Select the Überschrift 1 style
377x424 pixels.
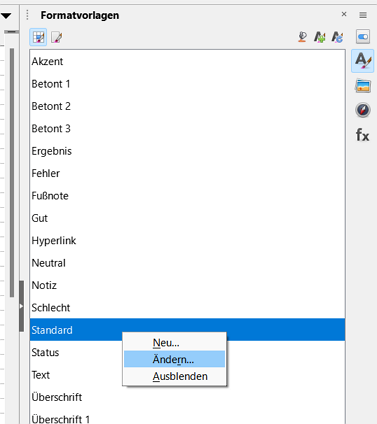(x=187, y=417)
